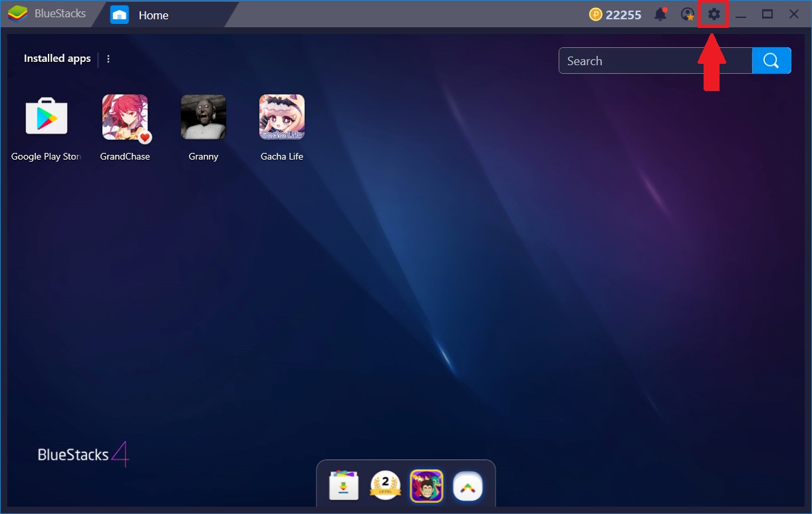The width and height of the screenshot is (812, 514).
Task: Open the account profile icon
Action: 688,14
